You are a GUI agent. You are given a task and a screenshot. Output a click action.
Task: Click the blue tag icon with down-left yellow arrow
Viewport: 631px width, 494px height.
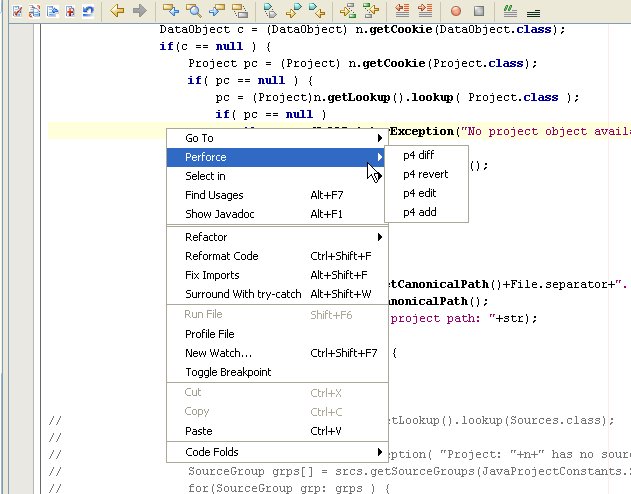tap(317, 11)
